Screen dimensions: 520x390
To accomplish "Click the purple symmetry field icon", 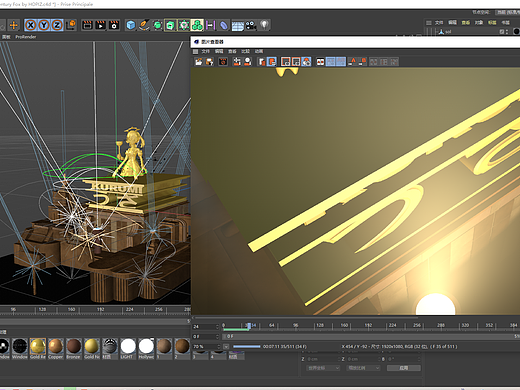I will (210, 25).
